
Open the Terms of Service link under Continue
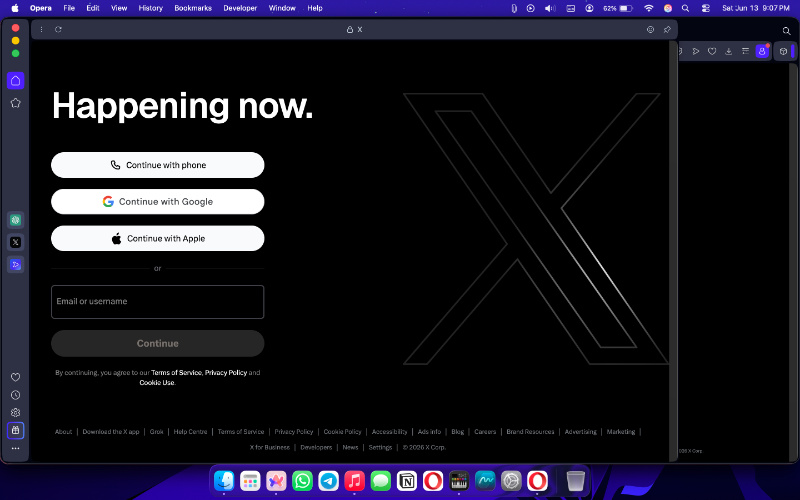point(176,372)
